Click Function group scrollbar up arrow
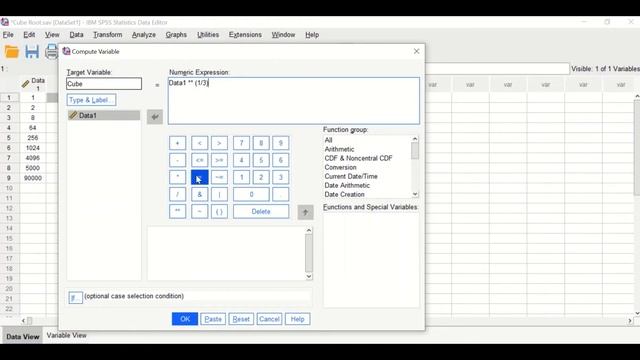The width and height of the screenshot is (640, 360). pos(415,139)
